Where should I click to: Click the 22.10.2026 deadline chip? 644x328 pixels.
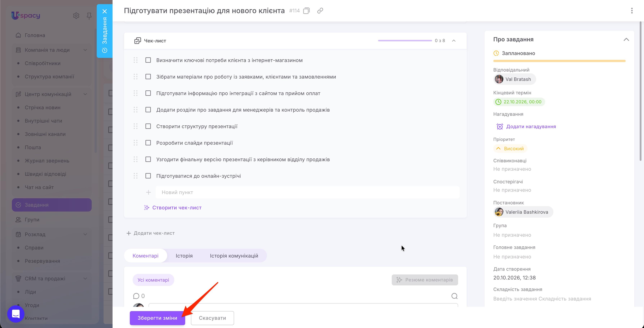pyautogui.click(x=519, y=102)
